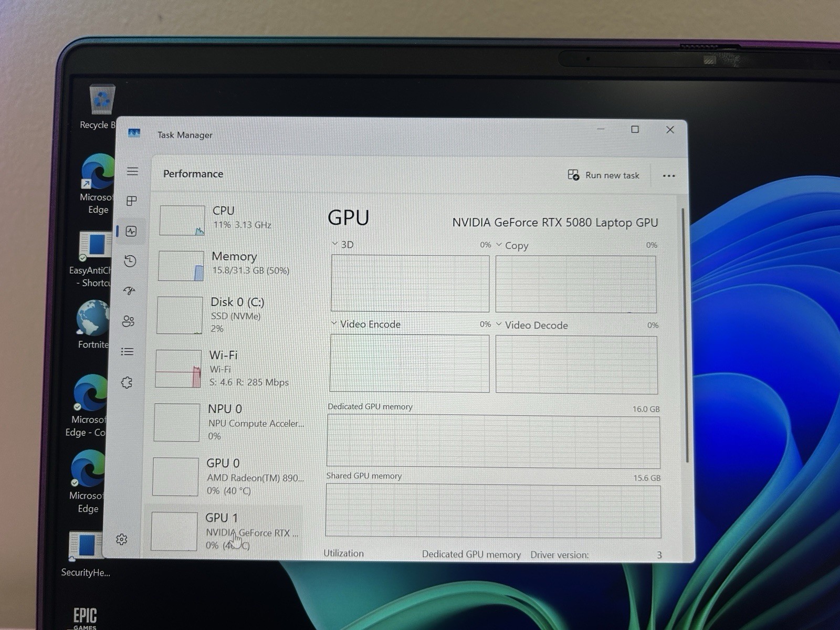Open the Startup apps page icon
Screen dimensions: 840x630
(x=129, y=290)
